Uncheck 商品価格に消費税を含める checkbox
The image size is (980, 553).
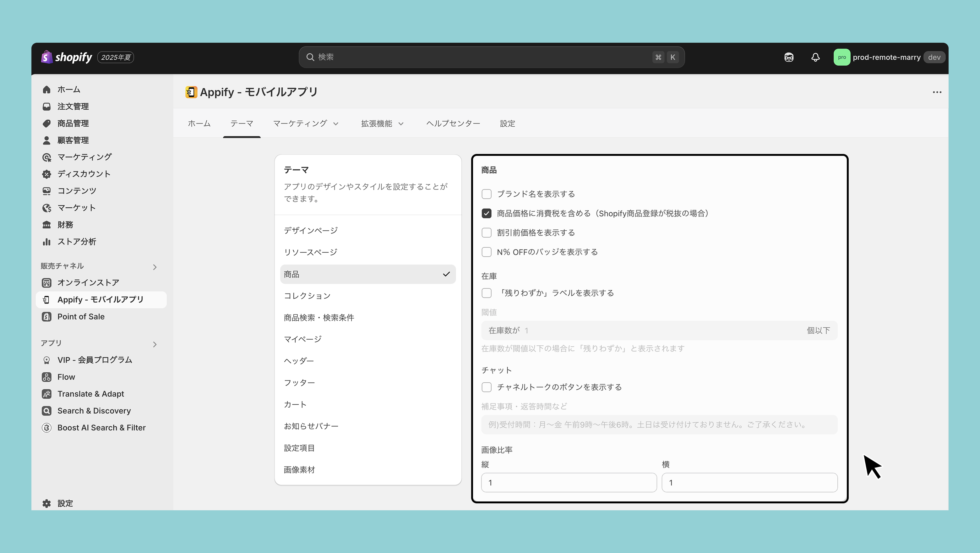(486, 214)
